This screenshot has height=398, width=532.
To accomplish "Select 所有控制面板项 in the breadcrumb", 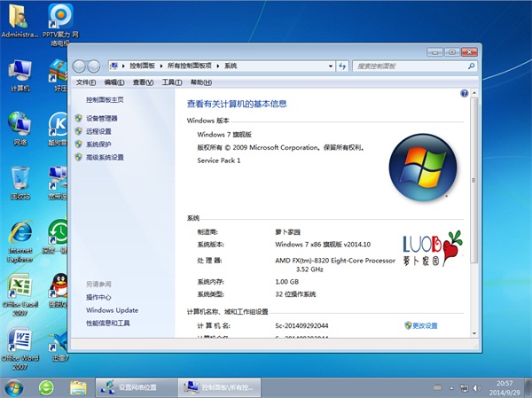I will coord(190,66).
